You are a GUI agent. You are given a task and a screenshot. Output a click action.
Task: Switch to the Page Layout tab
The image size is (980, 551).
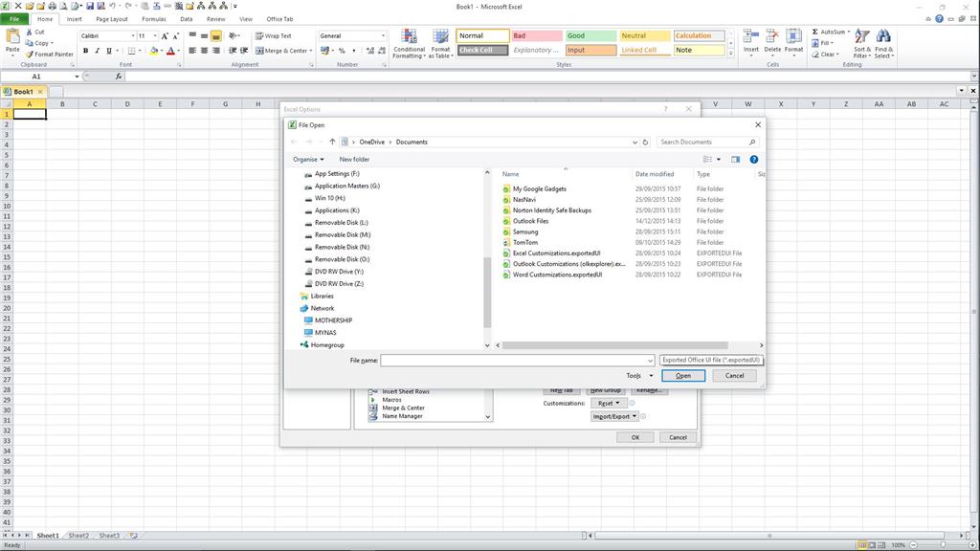(x=112, y=19)
